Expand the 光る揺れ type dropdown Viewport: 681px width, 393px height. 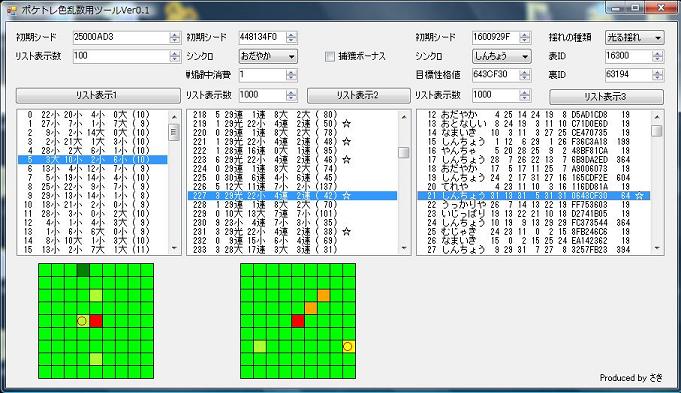coord(634,38)
